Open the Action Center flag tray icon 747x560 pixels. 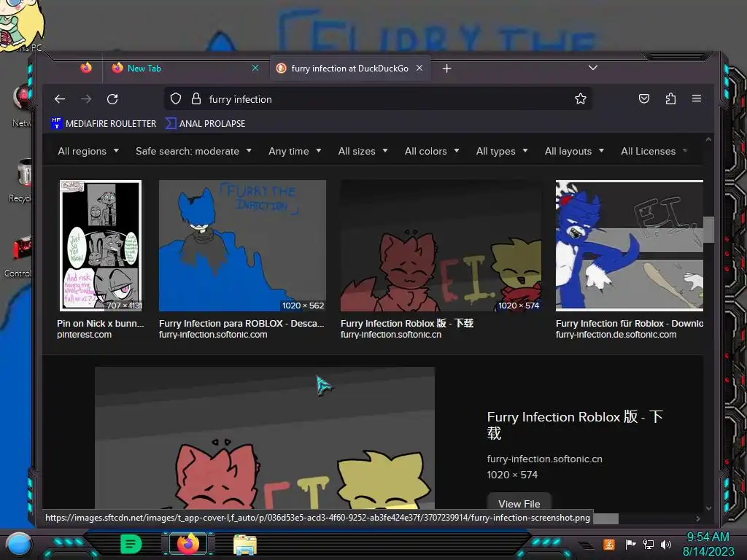click(x=630, y=544)
